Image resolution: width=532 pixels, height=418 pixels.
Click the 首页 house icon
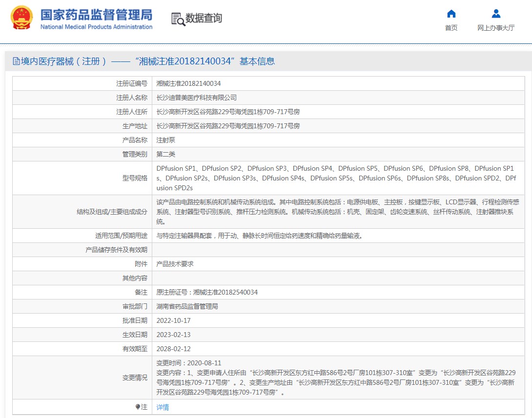tap(451, 14)
